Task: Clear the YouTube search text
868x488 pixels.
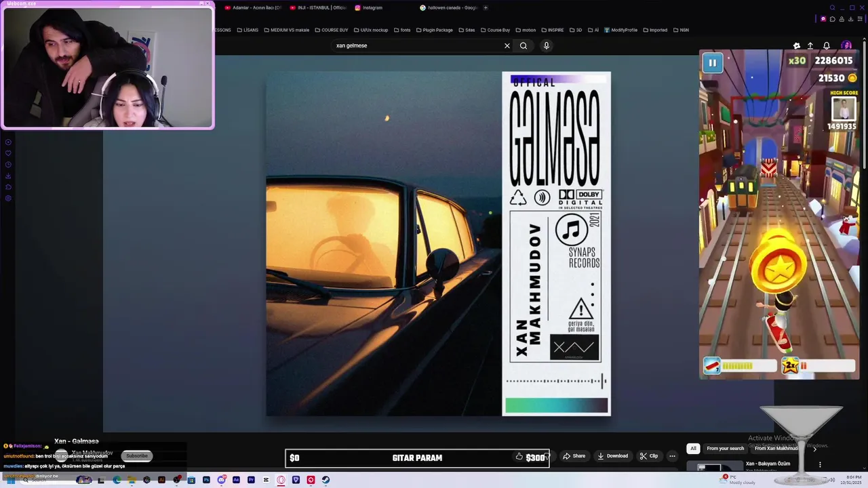Action: (507, 45)
